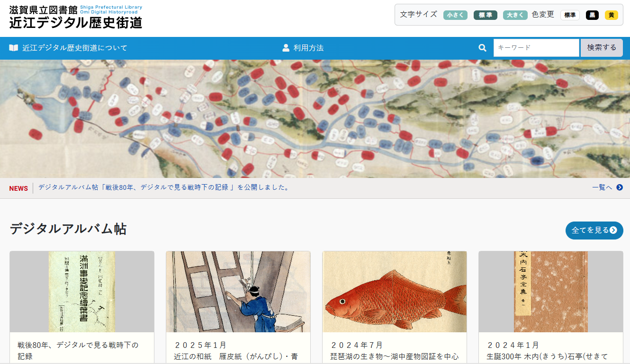Click the 検索する button
Screen dimensions: 630x364
pyautogui.click(x=602, y=48)
